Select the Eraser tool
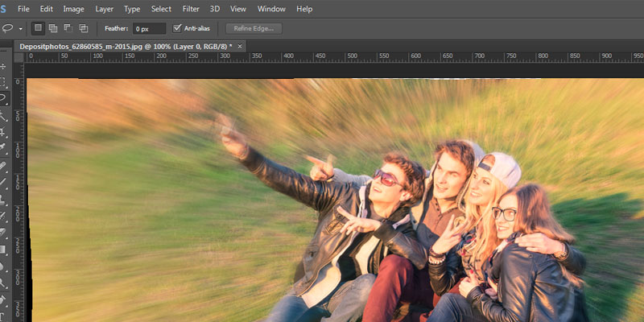The image size is (644, 322). [x=3, y=232]
